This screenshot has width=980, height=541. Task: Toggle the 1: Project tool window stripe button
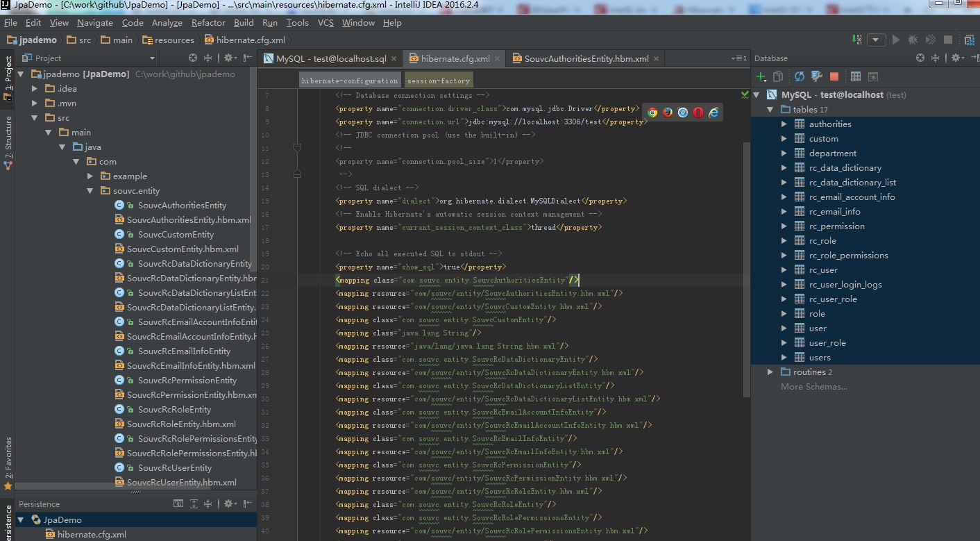(8, 78)
